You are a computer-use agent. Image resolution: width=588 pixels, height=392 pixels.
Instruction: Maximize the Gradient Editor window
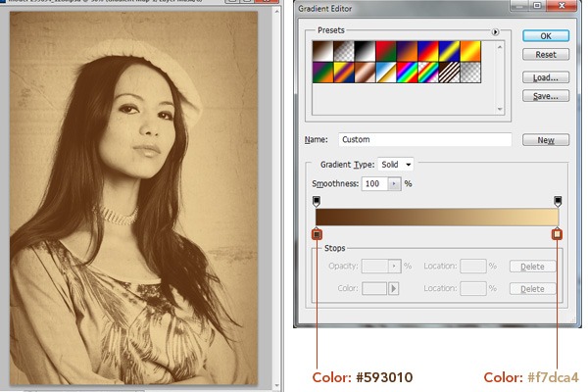click(537, 5)
